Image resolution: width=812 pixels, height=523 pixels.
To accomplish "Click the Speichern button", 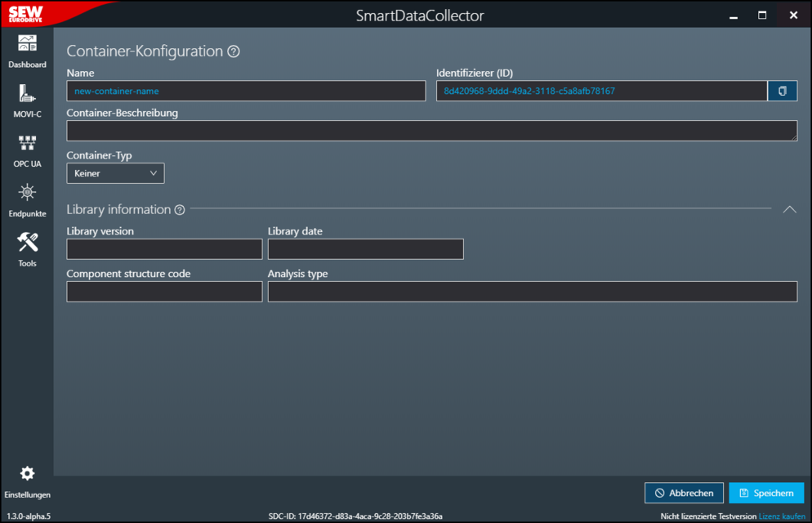I will 765,493.
